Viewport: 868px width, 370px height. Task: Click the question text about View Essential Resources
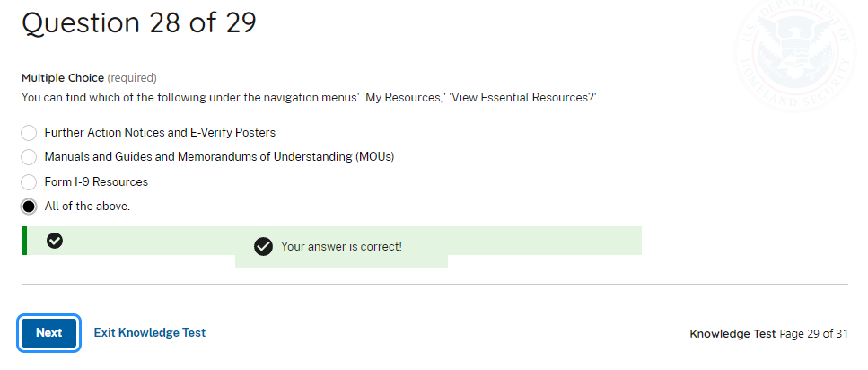309,96
